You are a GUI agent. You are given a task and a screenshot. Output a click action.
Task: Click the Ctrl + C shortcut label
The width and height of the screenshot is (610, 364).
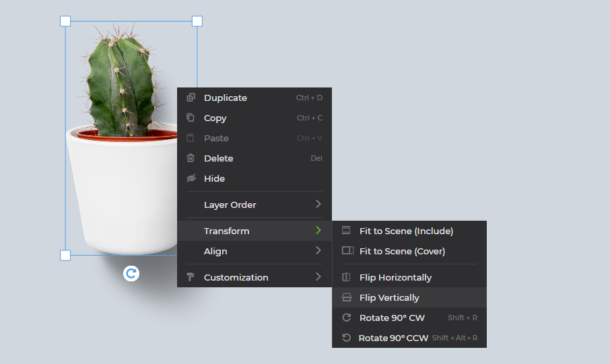tap(310, 118)
